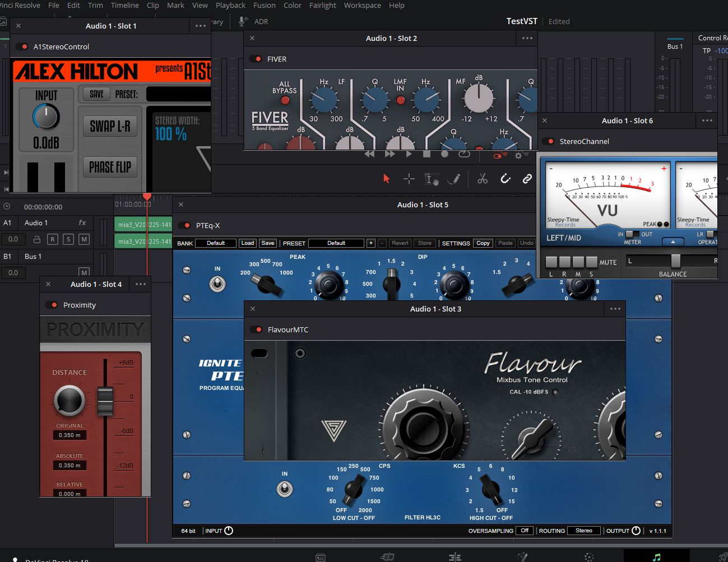Open the OVERSAMPLING Off selector in PTEq-X
728x562 pixels.
coord(525,531)
